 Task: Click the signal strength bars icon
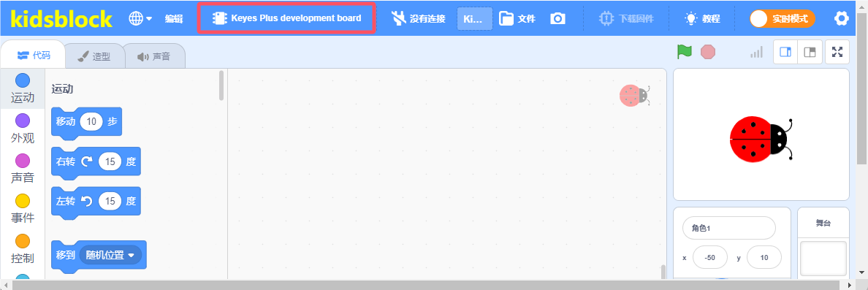point(756,52)
